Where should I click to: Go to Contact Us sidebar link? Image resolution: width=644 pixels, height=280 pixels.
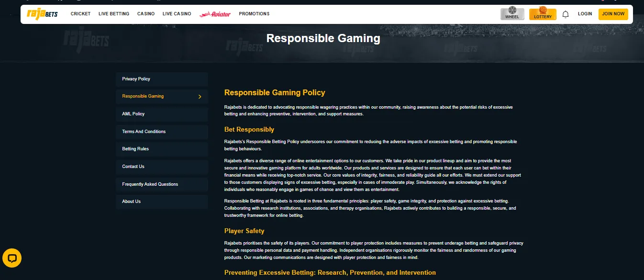pos(162,167)
